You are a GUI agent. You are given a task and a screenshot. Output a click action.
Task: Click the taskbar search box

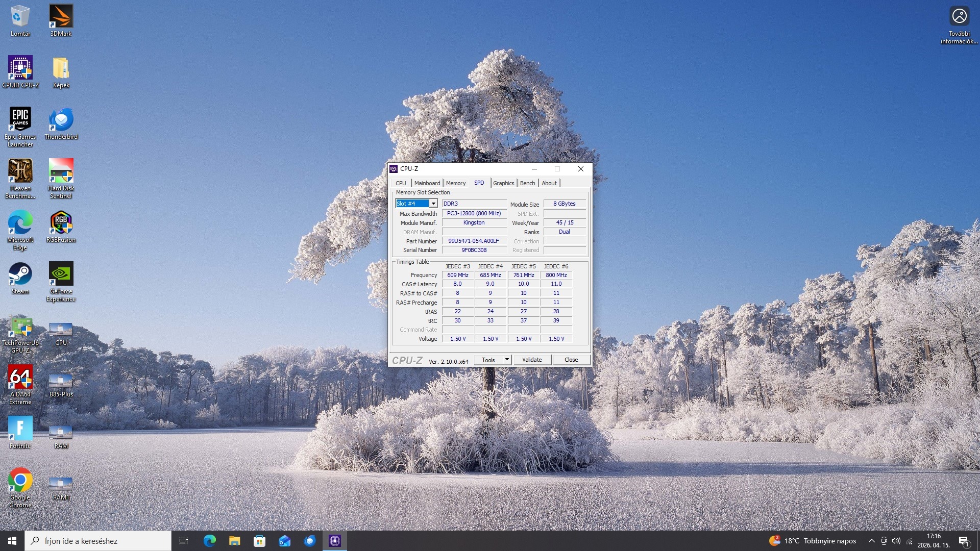pos(98,541)
